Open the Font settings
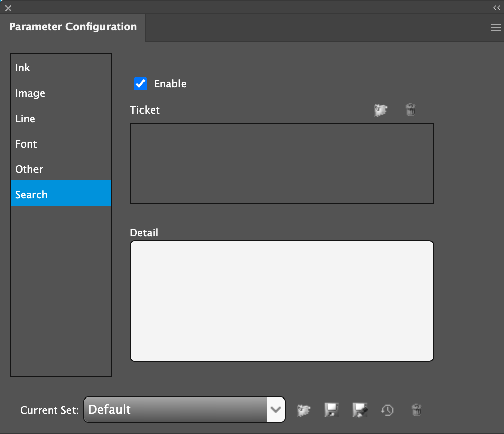Viewport: 504px width, 434px height. coord(26,144)
